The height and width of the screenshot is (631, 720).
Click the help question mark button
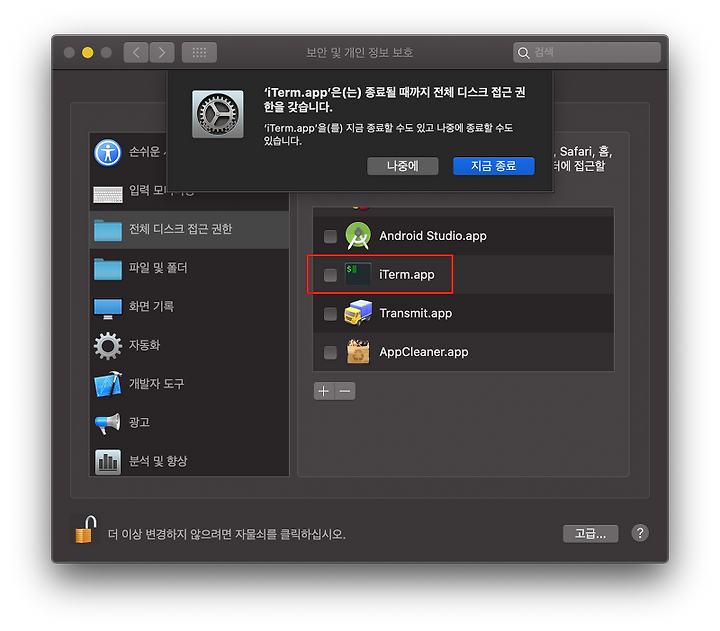pyautogui.click(x=640, y=533)
